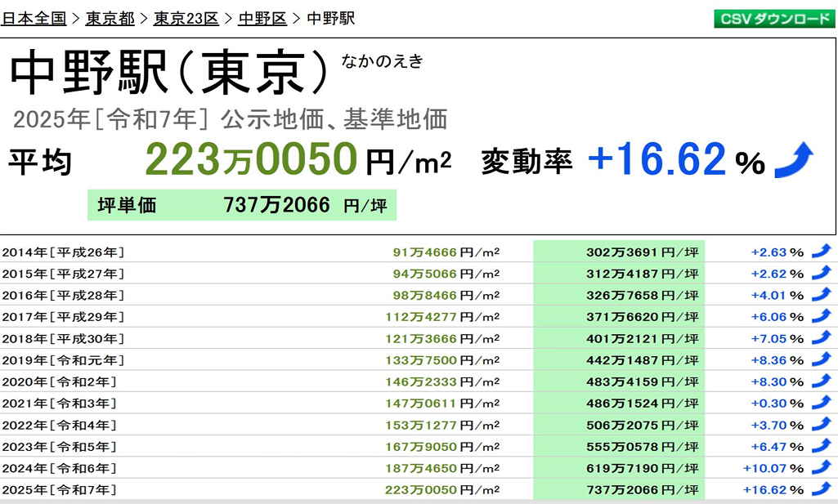The image size is (838, 504).
Task: Click the +4.01 % change rate
Action: (x=777, y=295)
